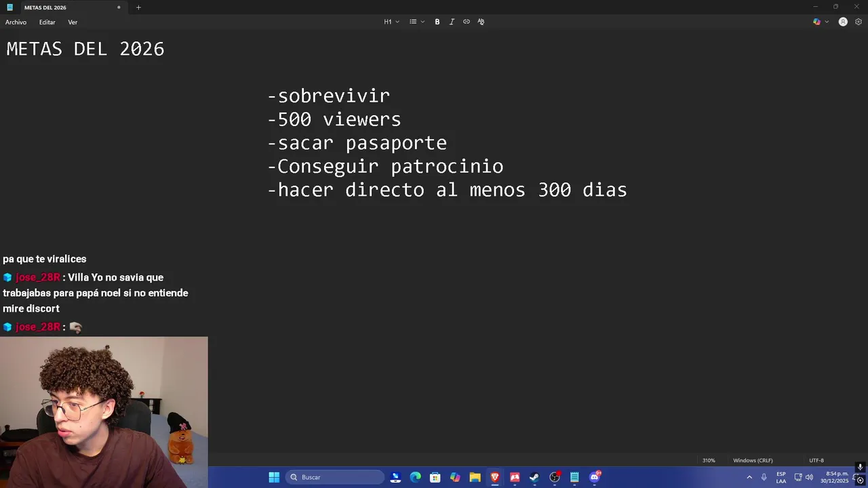The height and width of the screenshot is (488, 868).
Task: Open the taskbar icon next to search box
Action: point(396,477)
